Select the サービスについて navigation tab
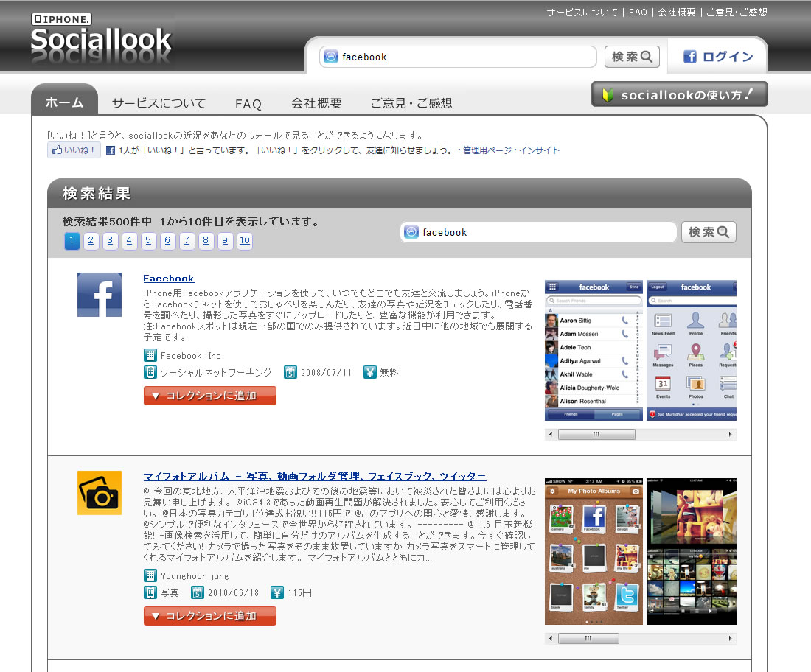The height and width of the screenshot is (672, 811). click(x=159, y=103)
